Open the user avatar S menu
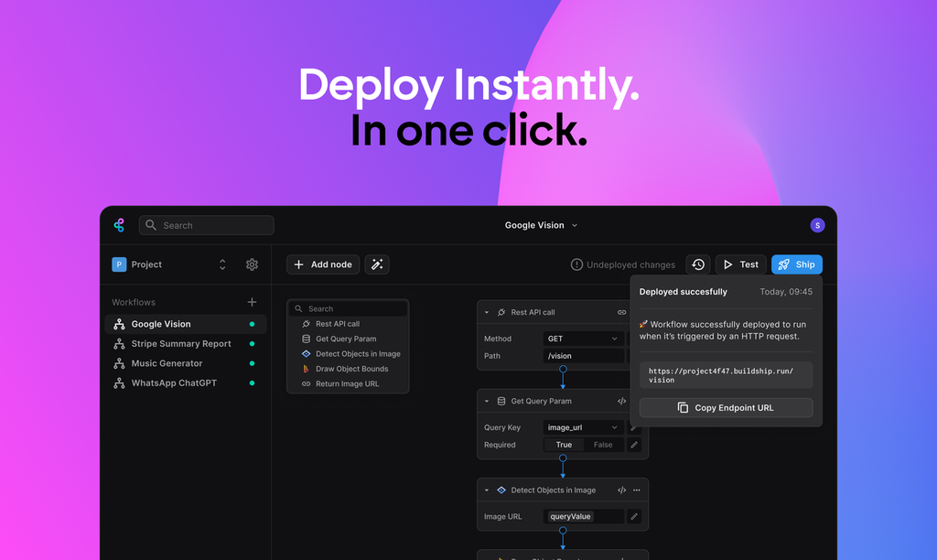 tap(817, 225)
